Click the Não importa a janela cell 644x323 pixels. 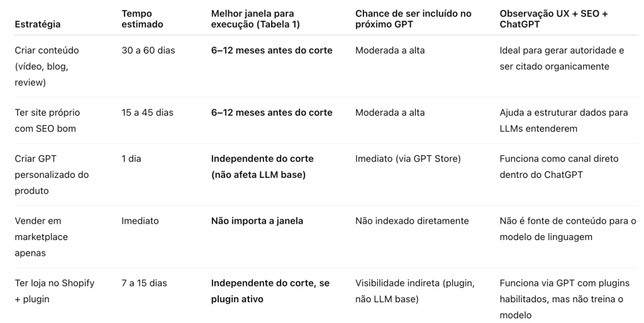click(x=257, y=221)
